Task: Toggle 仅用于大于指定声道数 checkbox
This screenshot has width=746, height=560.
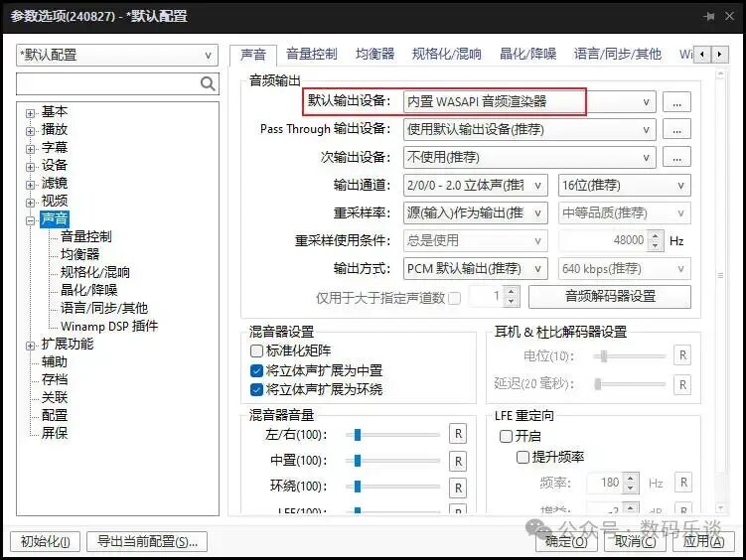Action: pyautogui.click(x=454, y=298)
